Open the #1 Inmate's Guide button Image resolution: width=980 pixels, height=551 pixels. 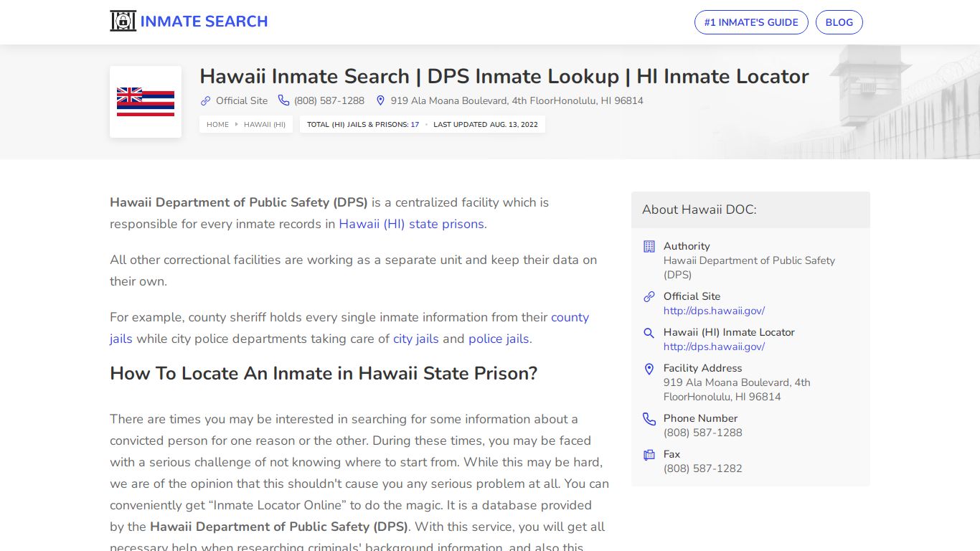751,22
